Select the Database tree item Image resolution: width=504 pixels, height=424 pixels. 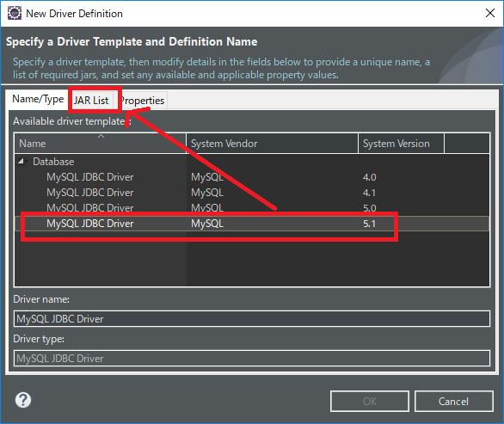pos(53,162)
